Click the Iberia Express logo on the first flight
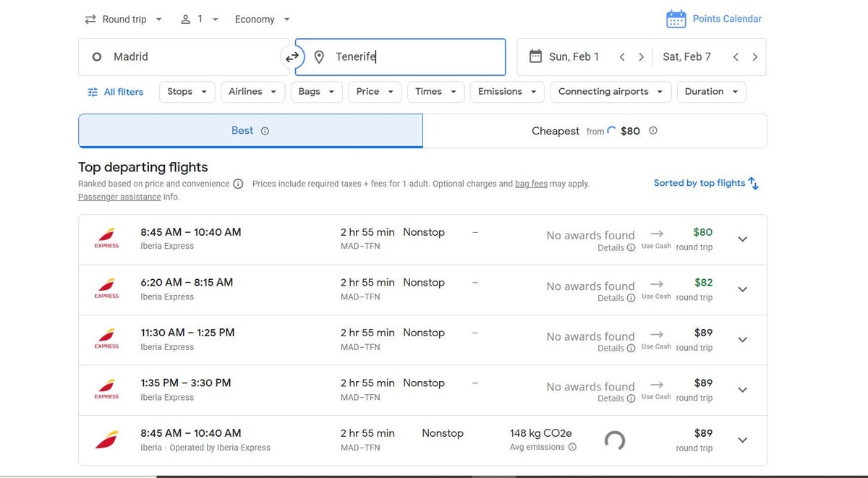 (106, 238)
